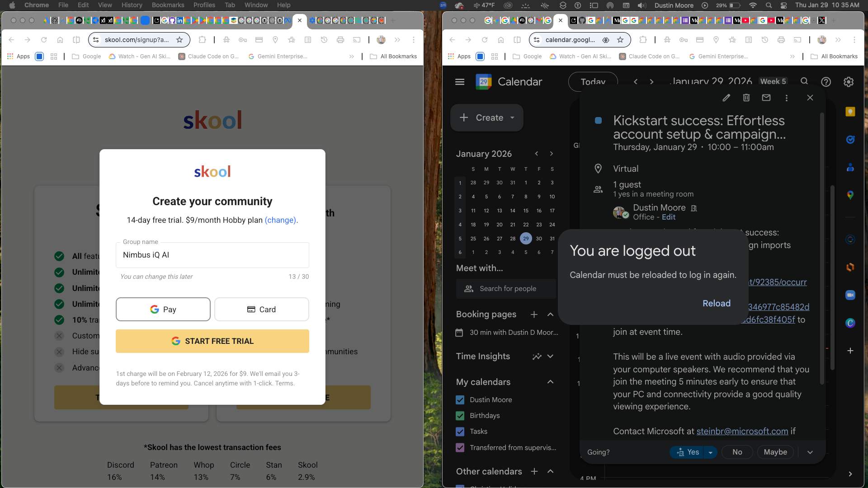Click the Group name input field
Viewport: 868px width, 488px height.
212,255
